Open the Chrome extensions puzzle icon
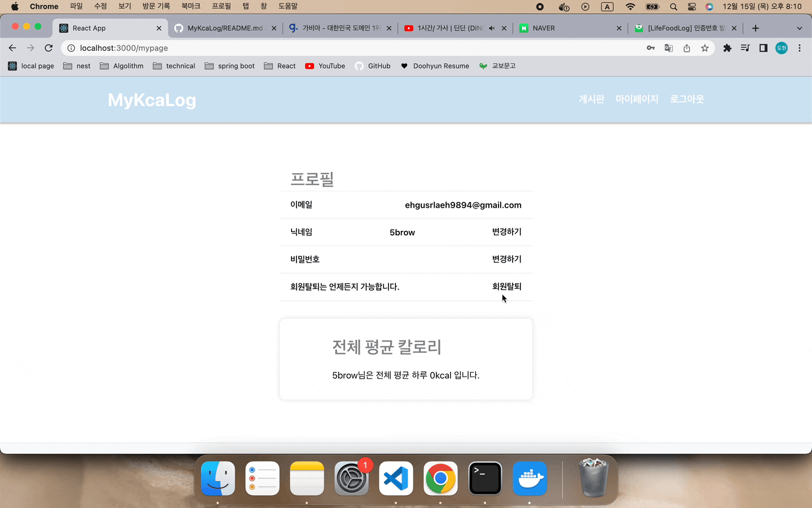Image resolution: width=812 pixels, height=508 pixels. [x=727, y=48]
